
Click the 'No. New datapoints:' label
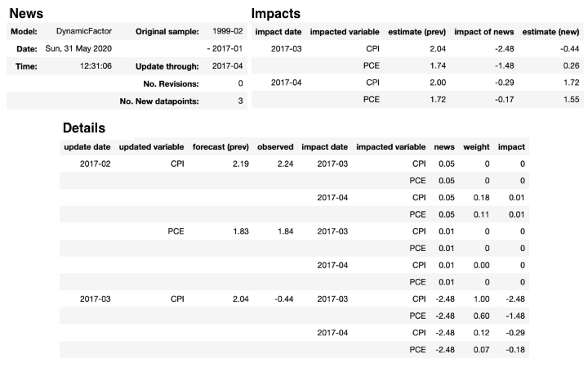coord(159,101)
